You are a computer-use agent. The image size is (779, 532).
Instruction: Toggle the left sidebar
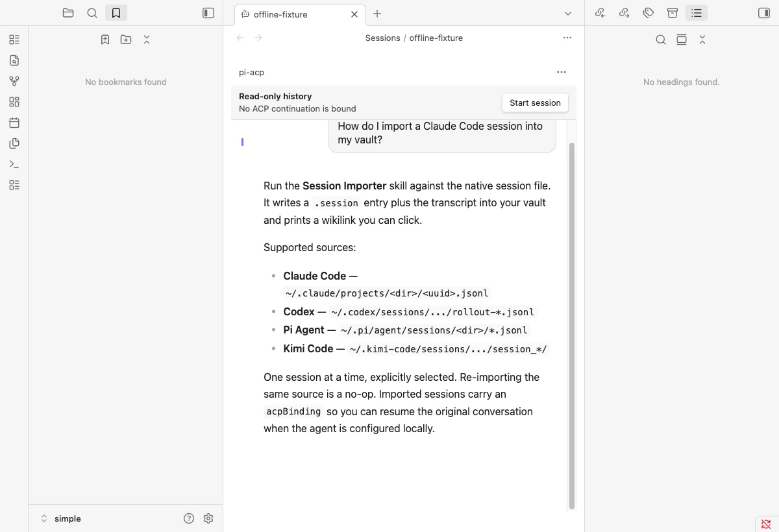point(208,13)
